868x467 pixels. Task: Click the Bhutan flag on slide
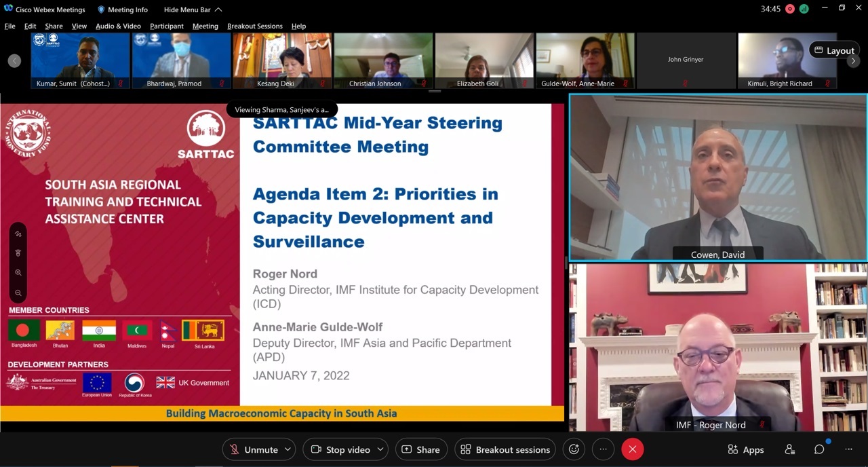pos(60,331)
